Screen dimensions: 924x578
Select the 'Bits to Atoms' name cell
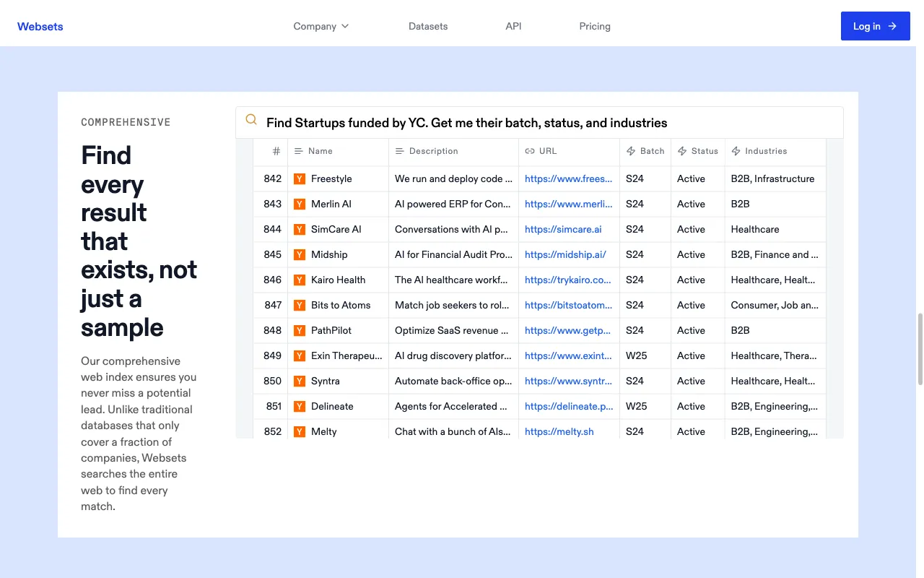pyautogui.click(x=338, y=305)
